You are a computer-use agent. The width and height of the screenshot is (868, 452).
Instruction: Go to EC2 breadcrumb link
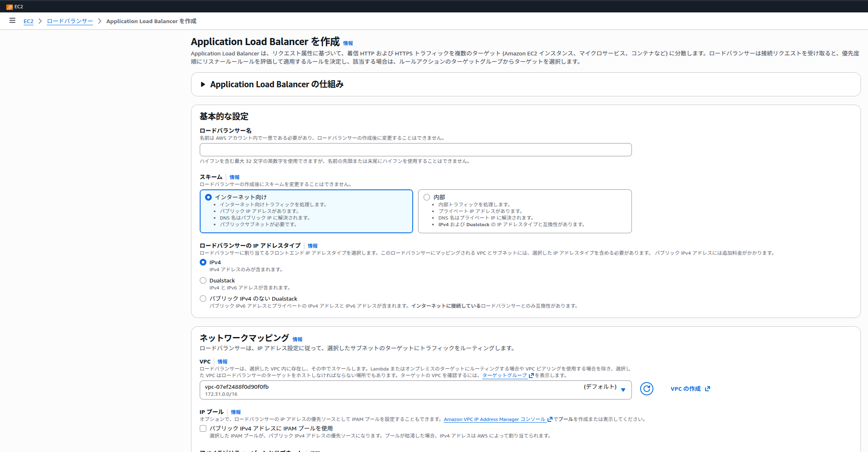pyautogui.click(x=29, y=22)
